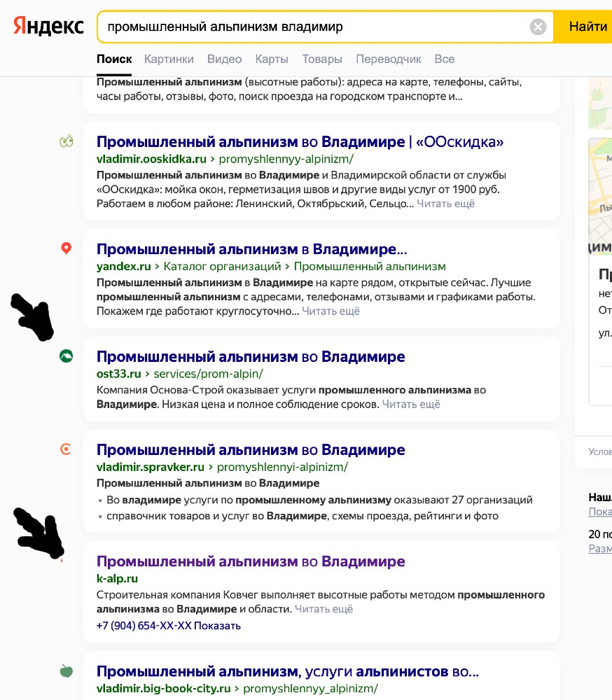Reveal the phone number via Показать
Screen dimensions: 612x700
point(217,625)
